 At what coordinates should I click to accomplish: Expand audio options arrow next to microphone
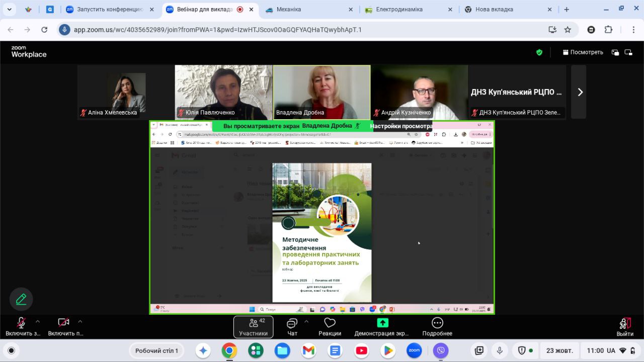pos(38,321)
